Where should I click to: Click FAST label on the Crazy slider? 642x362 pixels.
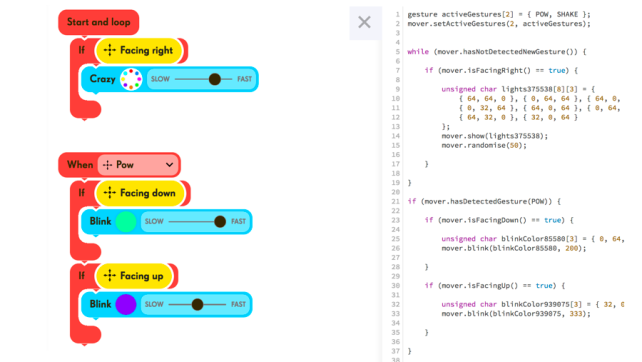pyautogui.click(x=244, y=79)
